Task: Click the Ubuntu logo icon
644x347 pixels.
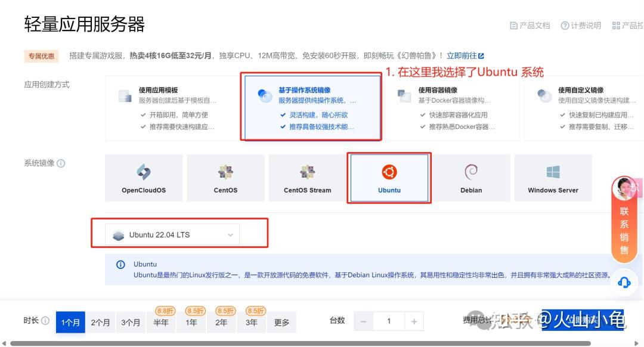Action: pos(389,172)
